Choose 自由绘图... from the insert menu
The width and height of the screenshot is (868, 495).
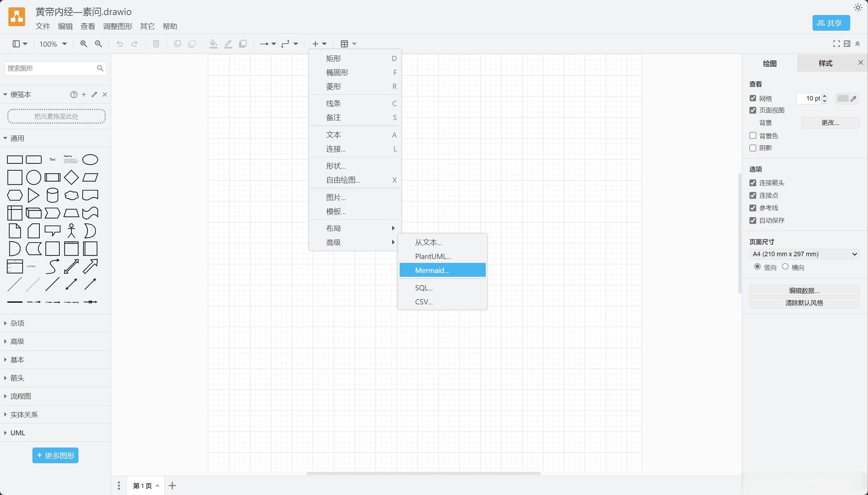[x=355, y=180]
